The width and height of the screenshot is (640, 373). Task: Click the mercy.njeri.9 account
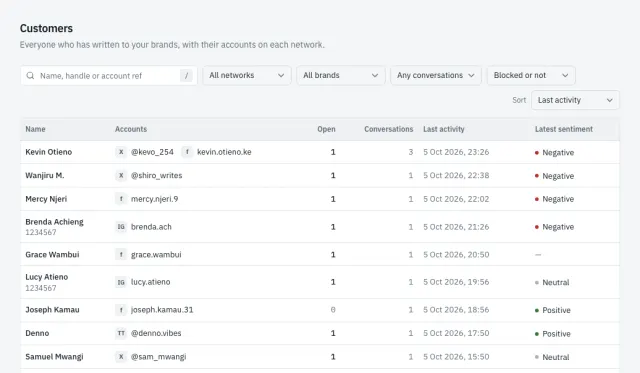(x=154, y=199)
